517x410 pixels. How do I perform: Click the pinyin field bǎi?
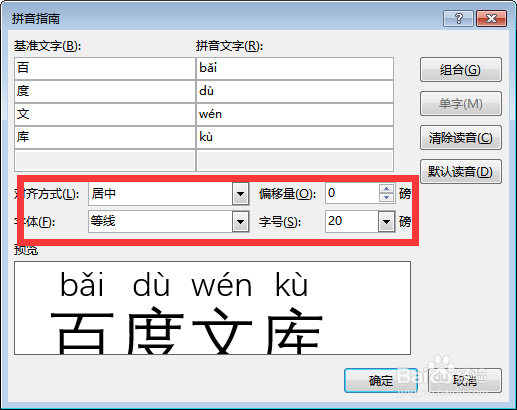point(295,68)
